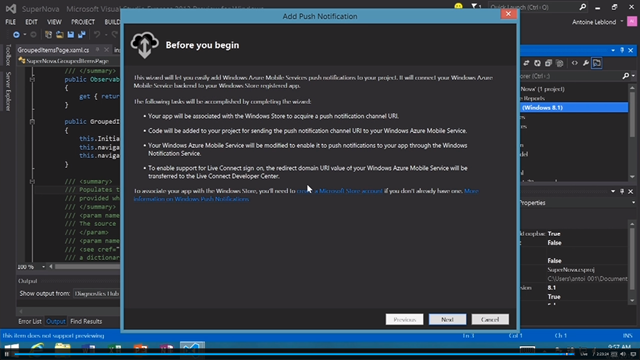Screen dimensions: 640x360
Task: Click the Quick Launch magnifier icon
Action: (x=582, y=7)
